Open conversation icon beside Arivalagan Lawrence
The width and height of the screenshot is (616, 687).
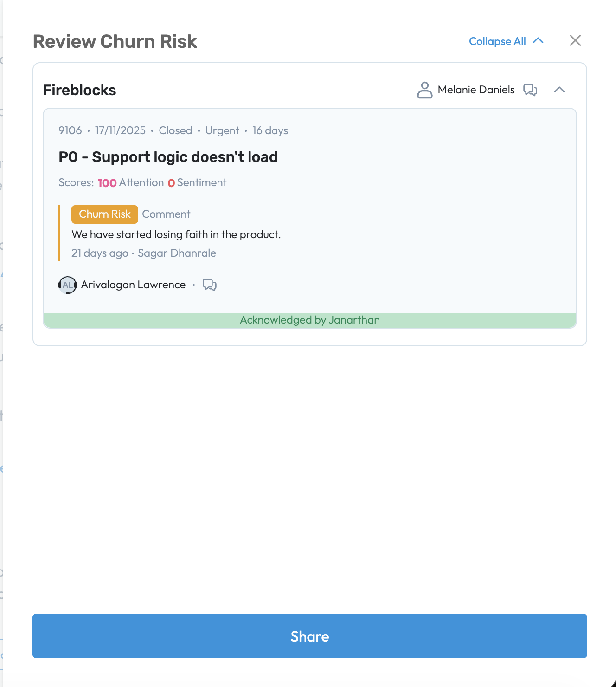pyautogui.click(x=210, y=285)
